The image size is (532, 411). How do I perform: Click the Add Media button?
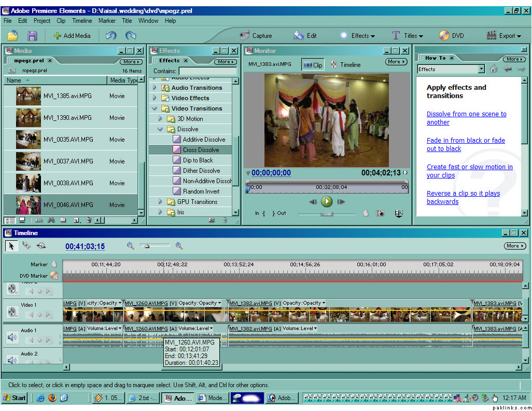(72, 36)
